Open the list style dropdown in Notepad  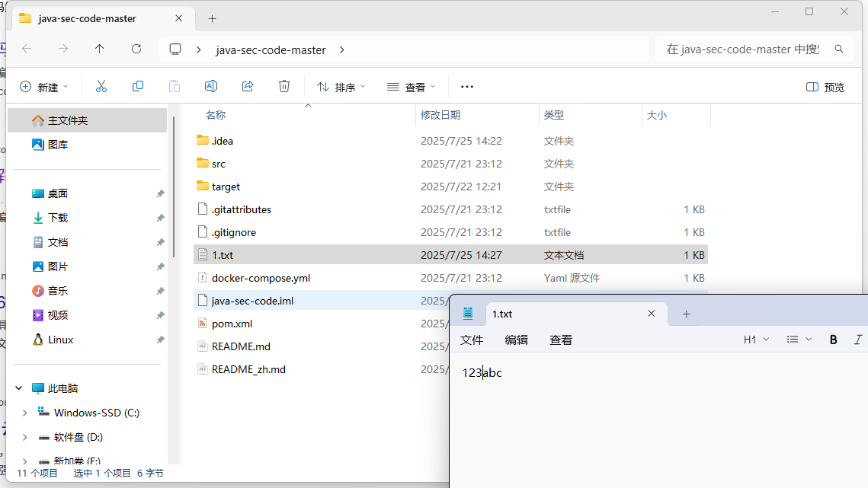pyautogui.click(x=799, y=340)
